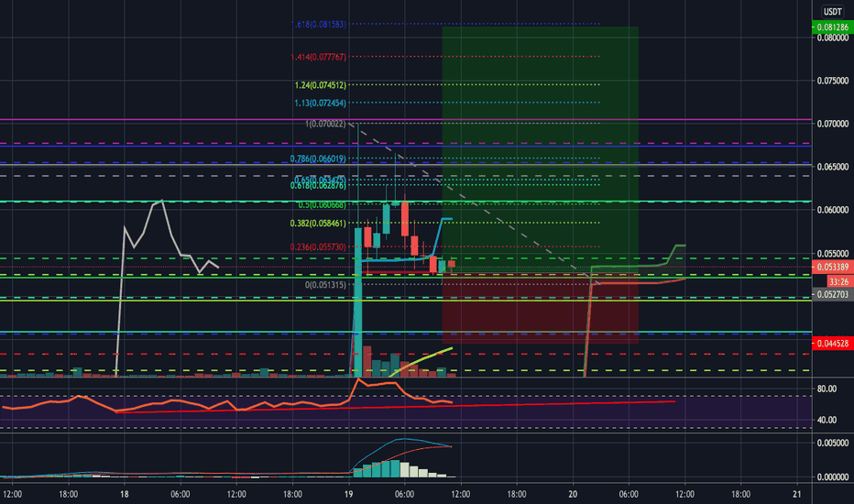854x504 pixels.
Task: Click the 1.414(0.077767) Fibonacci level label
Action: pyautogui.click(x=319, y=57)
